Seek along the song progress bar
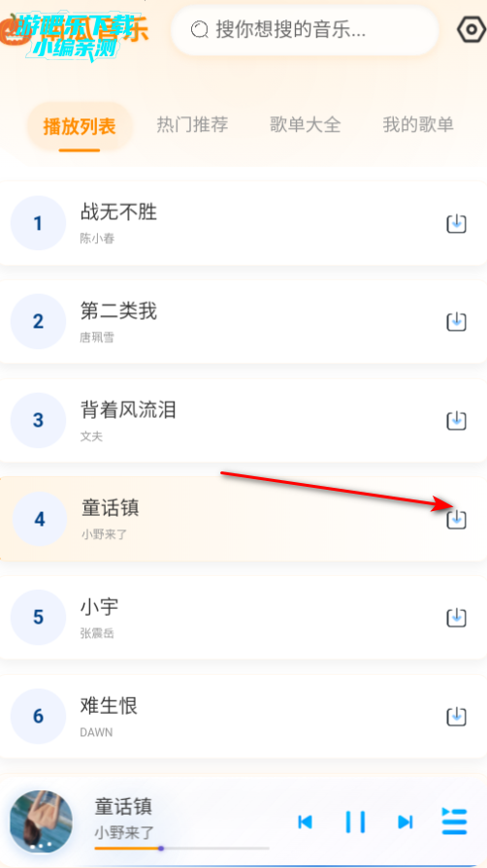This screenshot has width=487, height=868. [x=181, y=848]
